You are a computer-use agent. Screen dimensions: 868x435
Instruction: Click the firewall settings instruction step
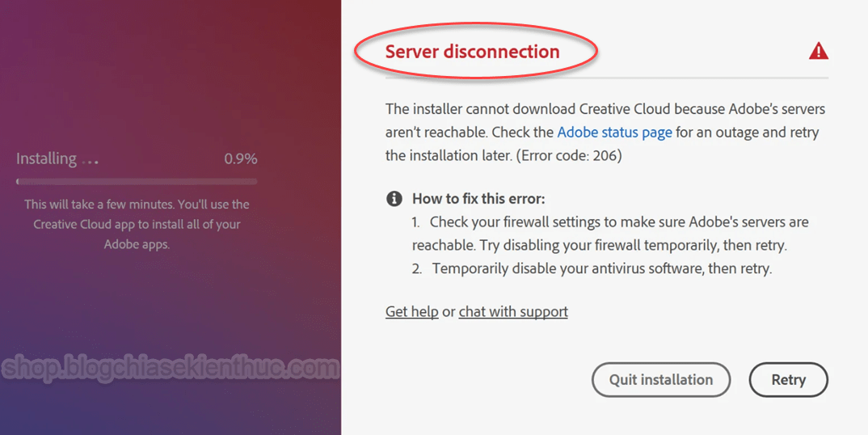(x=610, y=234)
